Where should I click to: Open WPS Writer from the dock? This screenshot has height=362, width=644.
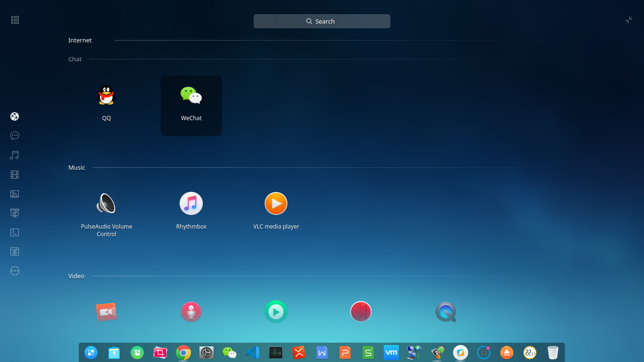[x=322, y=352]
